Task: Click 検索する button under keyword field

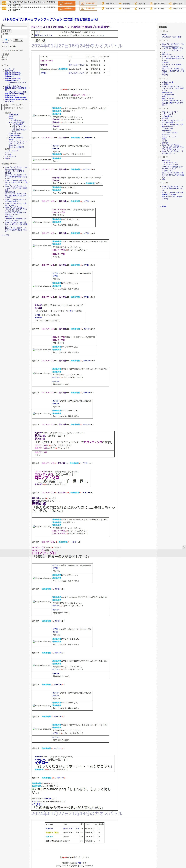Action: (6, 31)
